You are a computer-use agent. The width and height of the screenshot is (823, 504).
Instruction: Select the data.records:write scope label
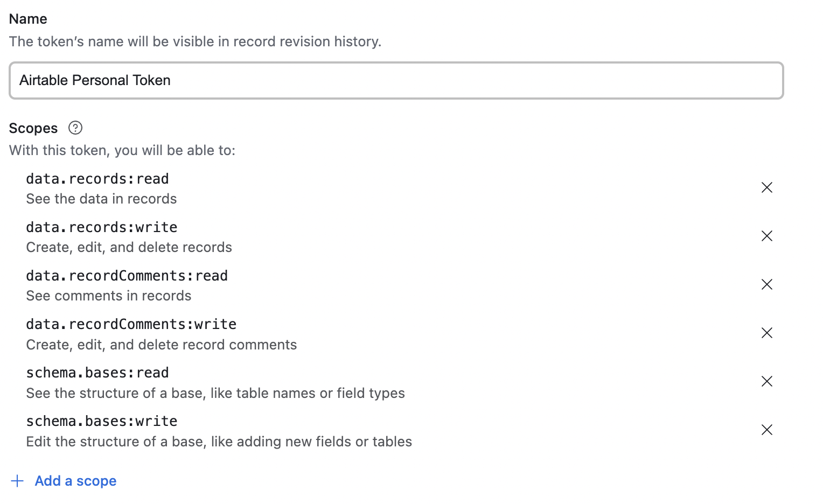click(x=102, y=227)
